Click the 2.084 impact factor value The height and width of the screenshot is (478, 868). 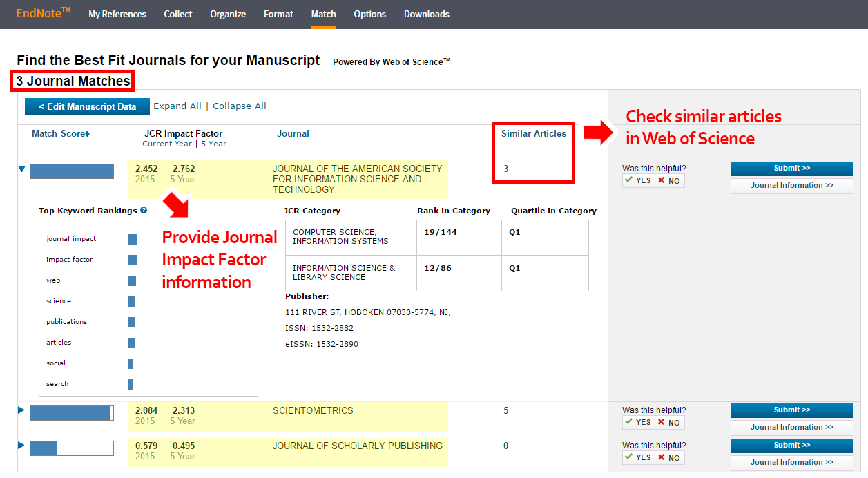pyautogui.click(x=146, y=410)
